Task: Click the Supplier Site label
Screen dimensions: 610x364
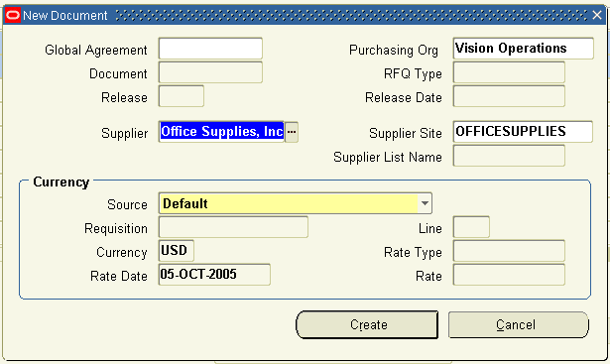Action: tap(406, 133)
